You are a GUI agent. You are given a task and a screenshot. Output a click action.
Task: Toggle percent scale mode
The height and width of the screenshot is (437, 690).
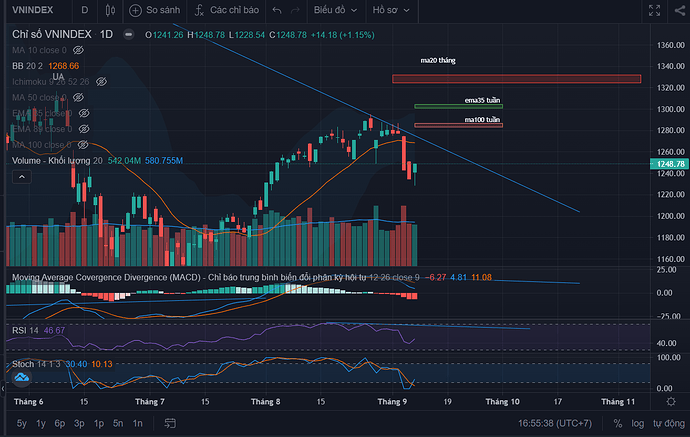618,423
